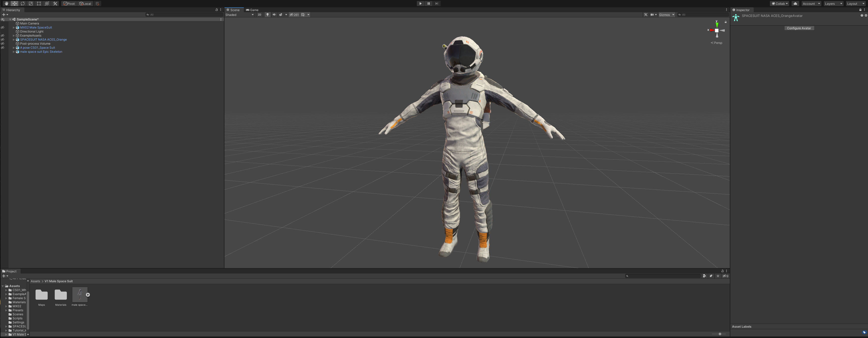The image size is (868, 338).
Task: Lock the Inspector panel
Action: tap(860, 10)
